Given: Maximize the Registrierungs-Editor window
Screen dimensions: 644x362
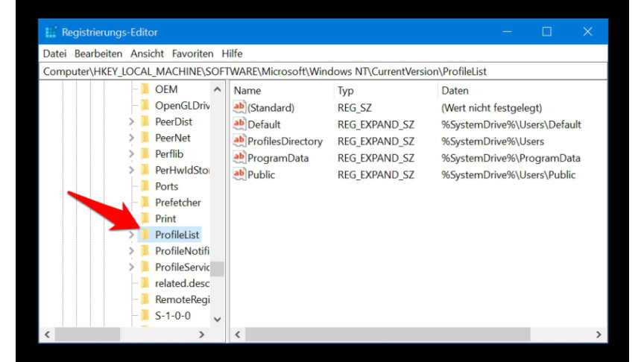Looking at the screenshot, I should click(x=546, y=31).
